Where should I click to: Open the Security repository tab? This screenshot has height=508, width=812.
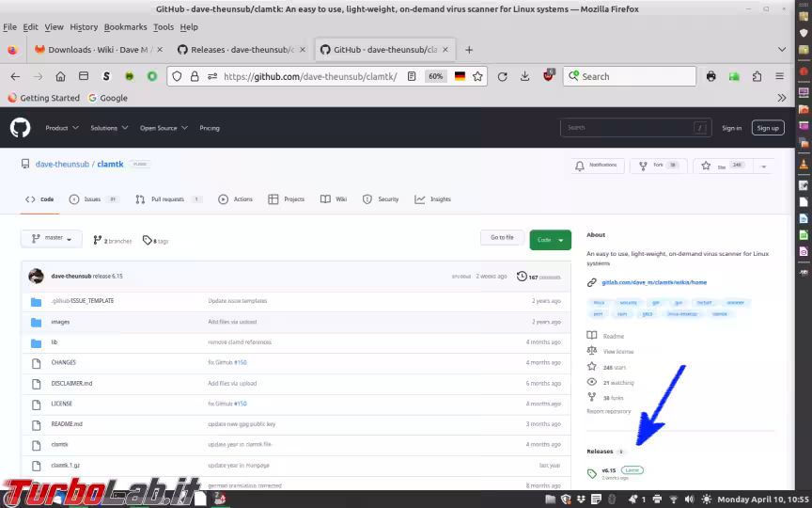(381, 199)
